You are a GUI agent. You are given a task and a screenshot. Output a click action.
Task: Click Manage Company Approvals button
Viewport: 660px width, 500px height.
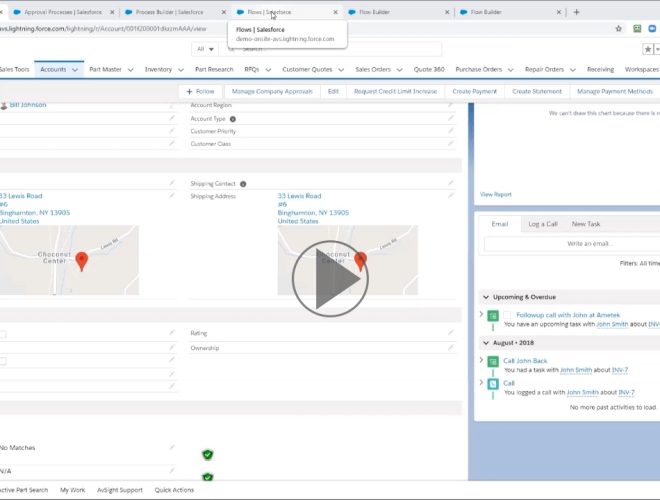pyautogui.click(x=272, y=91)
